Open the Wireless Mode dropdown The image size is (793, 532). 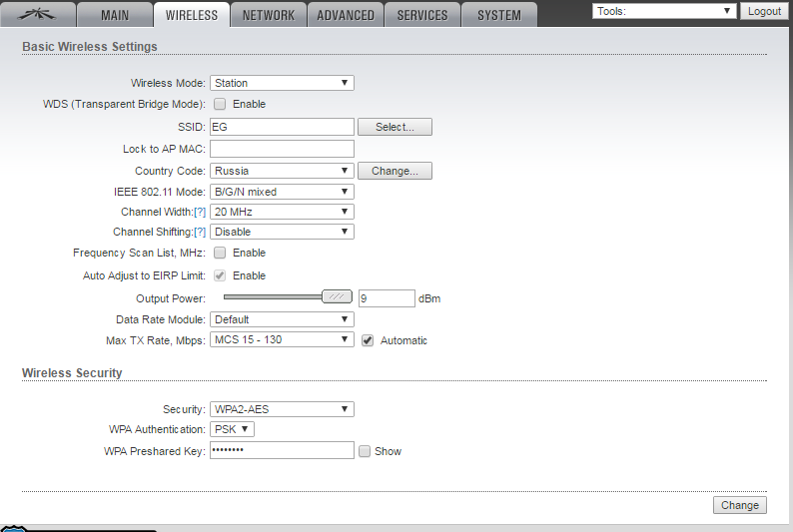click(282, 83)
